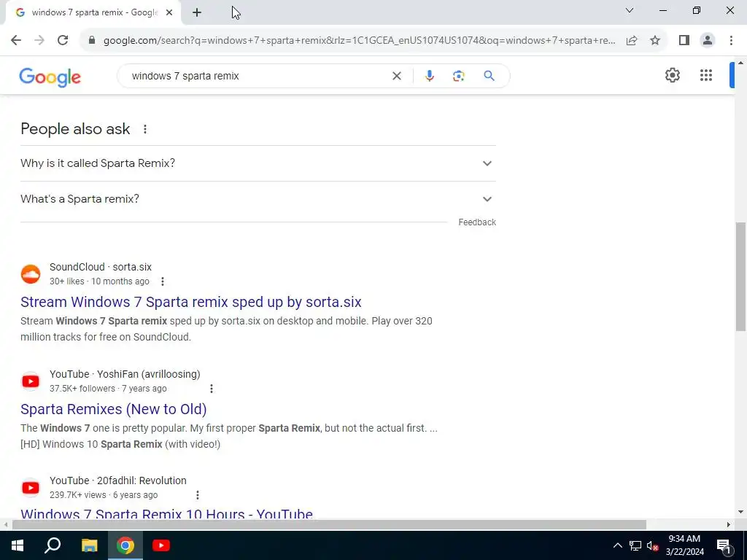Start a search by voice
The image size is (747, 560).
pyautogui.click(x=429, y=76)
